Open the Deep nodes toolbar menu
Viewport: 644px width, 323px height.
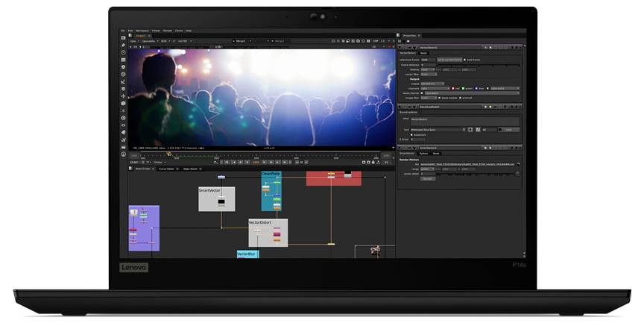123,118
